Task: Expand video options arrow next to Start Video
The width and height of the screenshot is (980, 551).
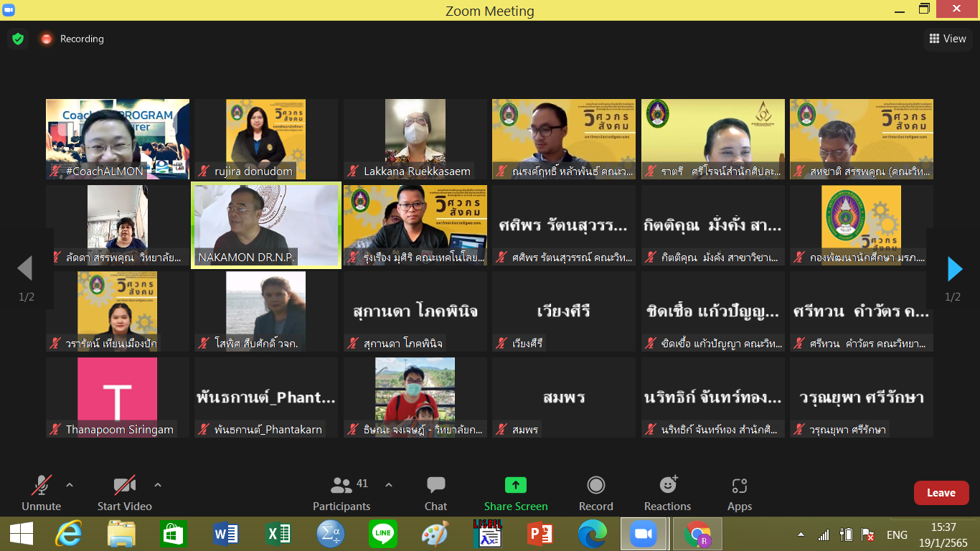Action: pos(158,485)
